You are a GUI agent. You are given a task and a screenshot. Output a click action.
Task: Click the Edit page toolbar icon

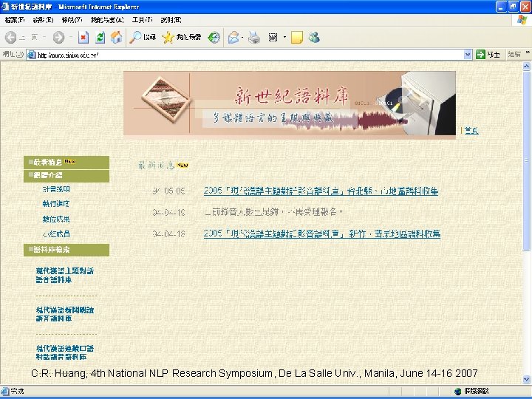click(273, 38)
